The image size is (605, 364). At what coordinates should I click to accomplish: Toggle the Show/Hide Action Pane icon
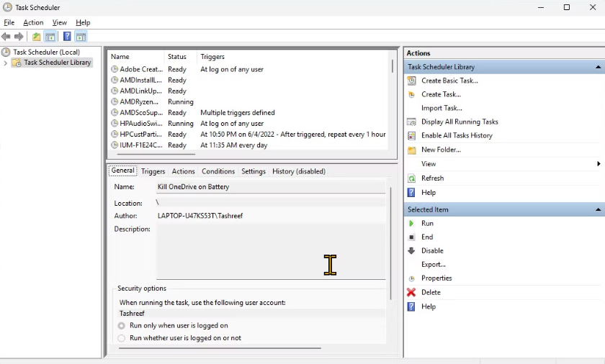point(81,37)
